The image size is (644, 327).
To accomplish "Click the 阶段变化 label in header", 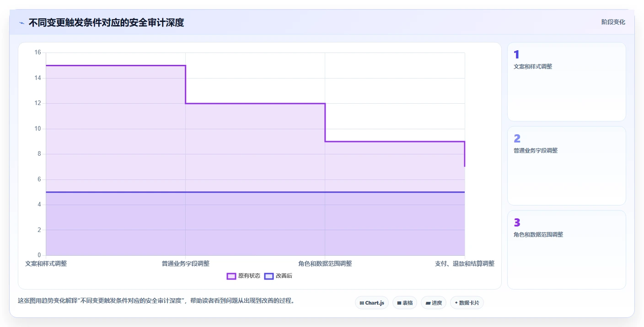I will (x=613, y=22).
